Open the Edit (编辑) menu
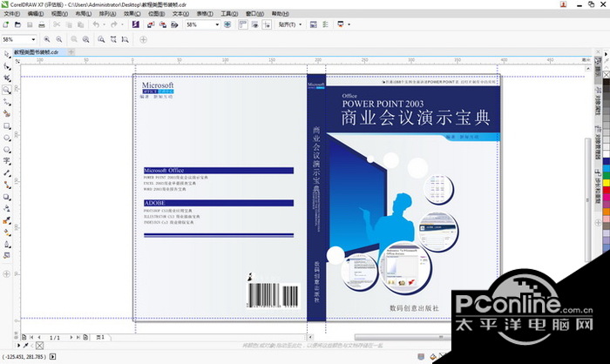 pyautogui.click(x=36, y=14)
